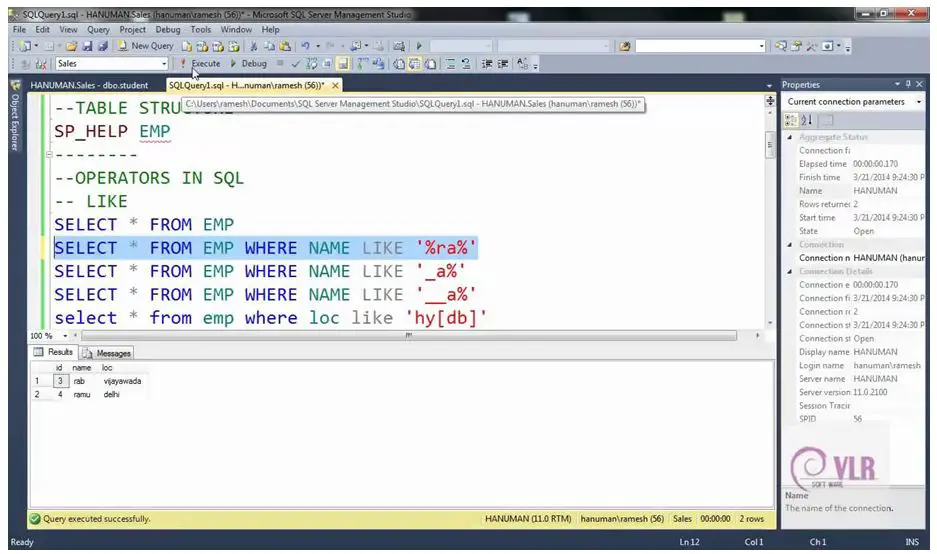Click the Properties Window toolbar icon

click(x=796, y=46)
